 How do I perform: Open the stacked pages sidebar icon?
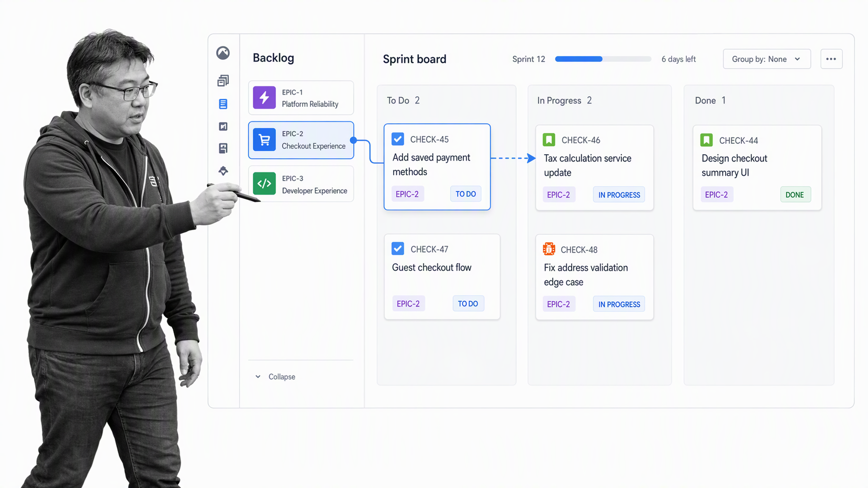(x=223, y=81)
